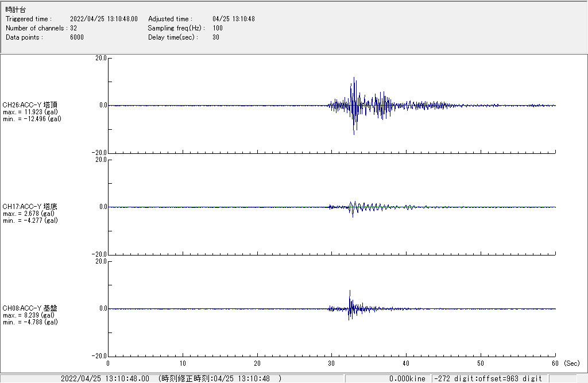The width and height of the screenshot is (588, 383).
Task: Click the CH17:ACC-Y 塔底 channel label
Action: [30, 207]
